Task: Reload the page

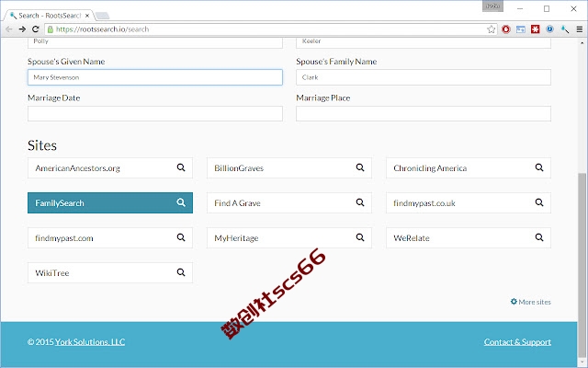Action: tap(36, 29)
